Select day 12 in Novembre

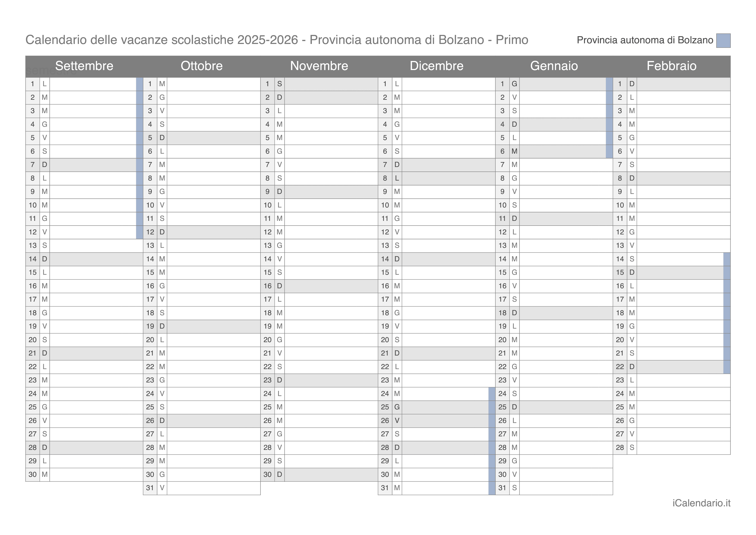pyautogui.click(x=268, y=232)
